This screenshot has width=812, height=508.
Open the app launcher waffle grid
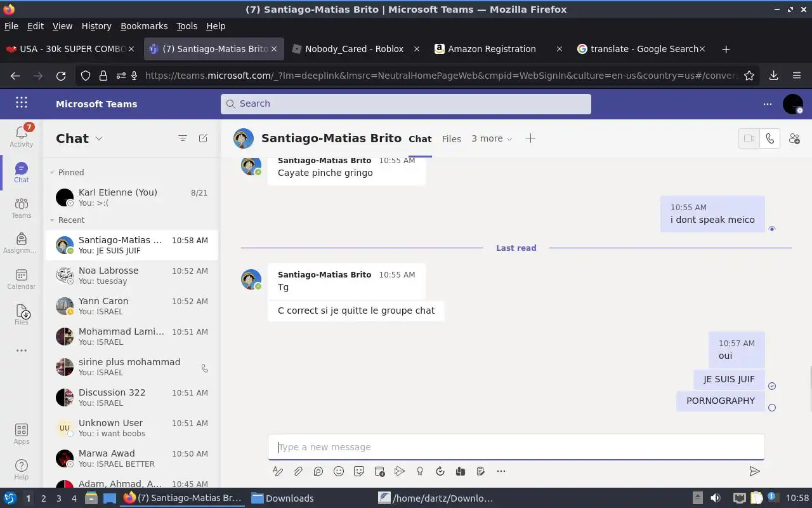[22, 103]
